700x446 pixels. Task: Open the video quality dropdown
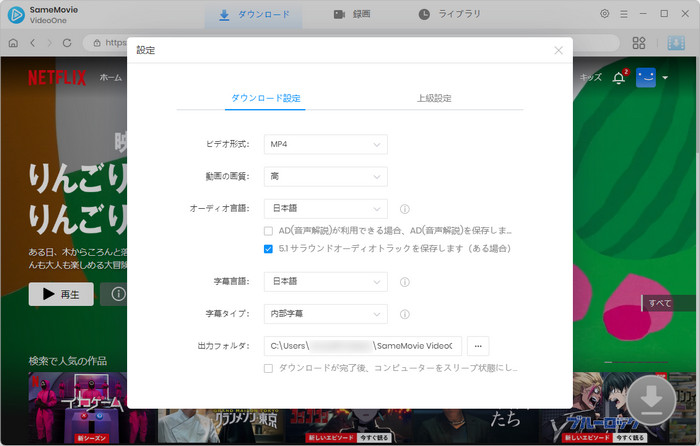(x=325, y=177)
